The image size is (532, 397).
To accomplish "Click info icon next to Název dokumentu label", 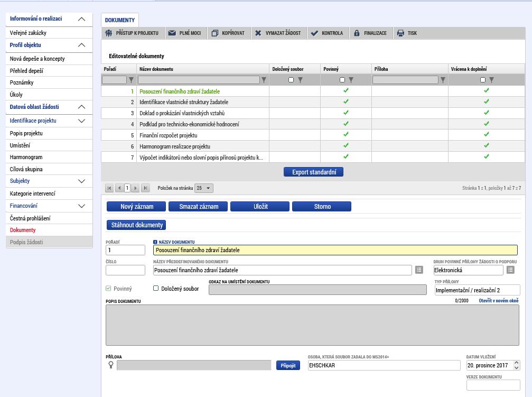I will (x=155, y=242).
